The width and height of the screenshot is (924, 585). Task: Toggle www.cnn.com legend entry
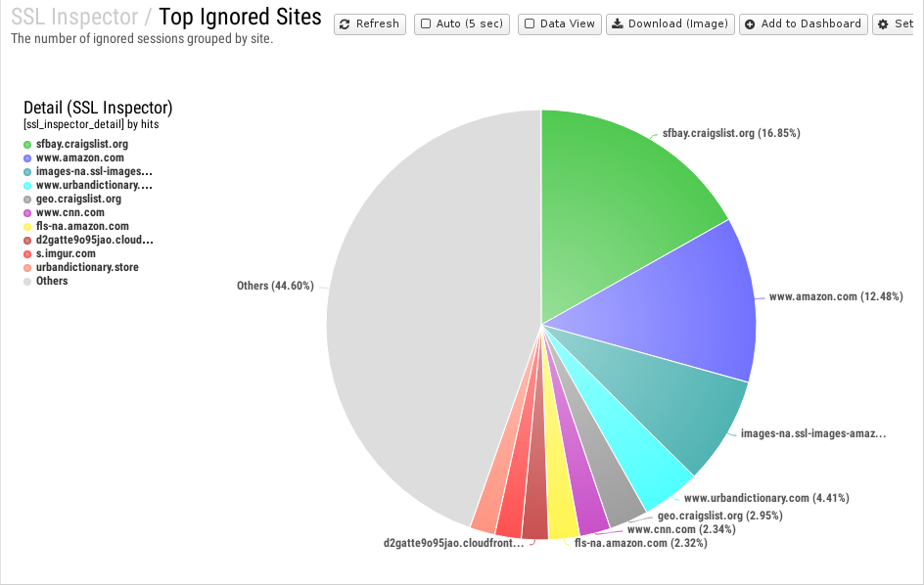click(70, 212)
